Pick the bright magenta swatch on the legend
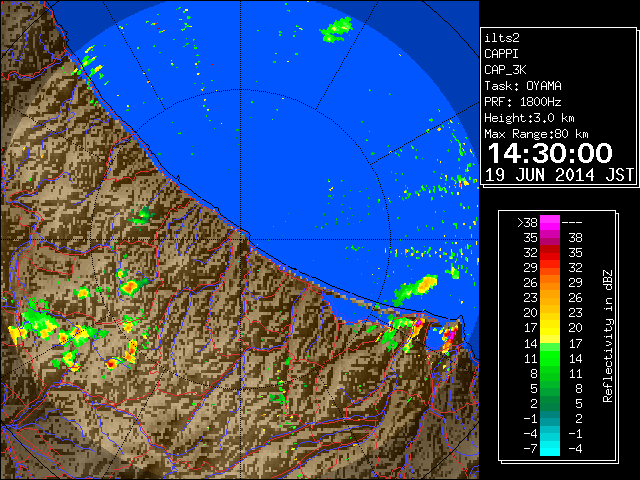Screen dimensions: 640x480 (550, 222)
